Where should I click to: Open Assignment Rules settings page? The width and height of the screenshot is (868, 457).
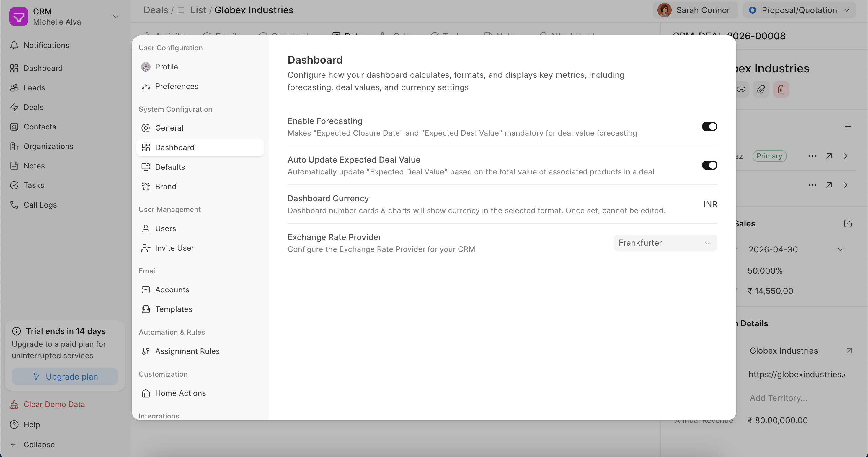point(187,351)
